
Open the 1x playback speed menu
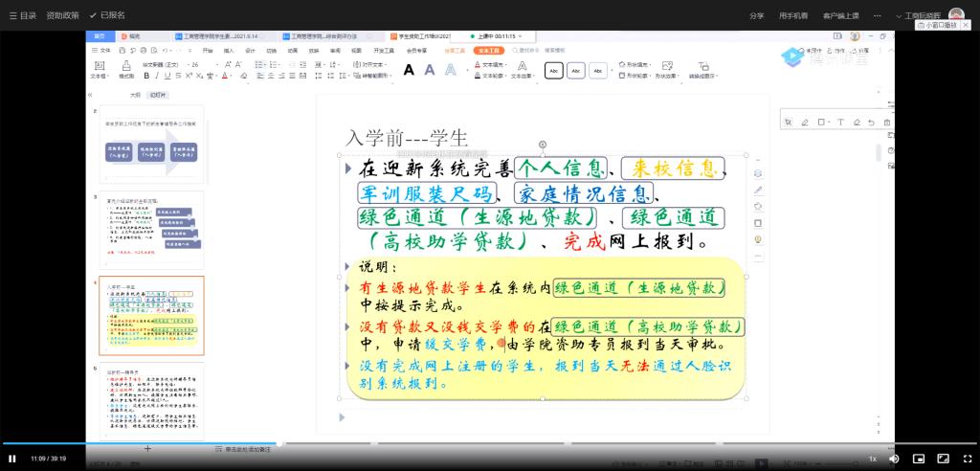pos(872,459)
